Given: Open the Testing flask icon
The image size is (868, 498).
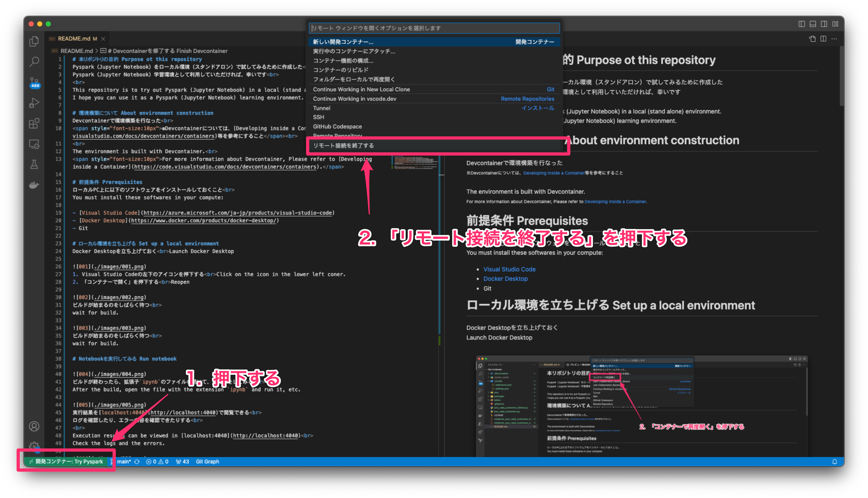Looking at the screenshot, I should click(x=34, y=165).
